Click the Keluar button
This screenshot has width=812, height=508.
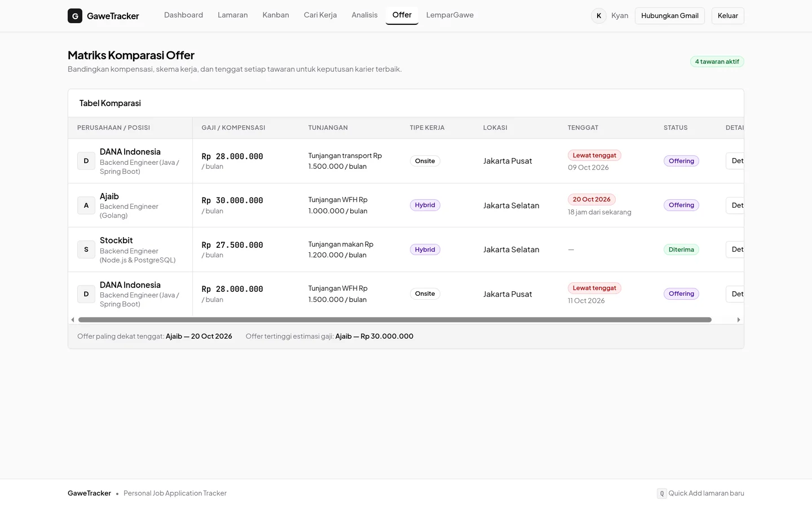(x=728, y=16)
